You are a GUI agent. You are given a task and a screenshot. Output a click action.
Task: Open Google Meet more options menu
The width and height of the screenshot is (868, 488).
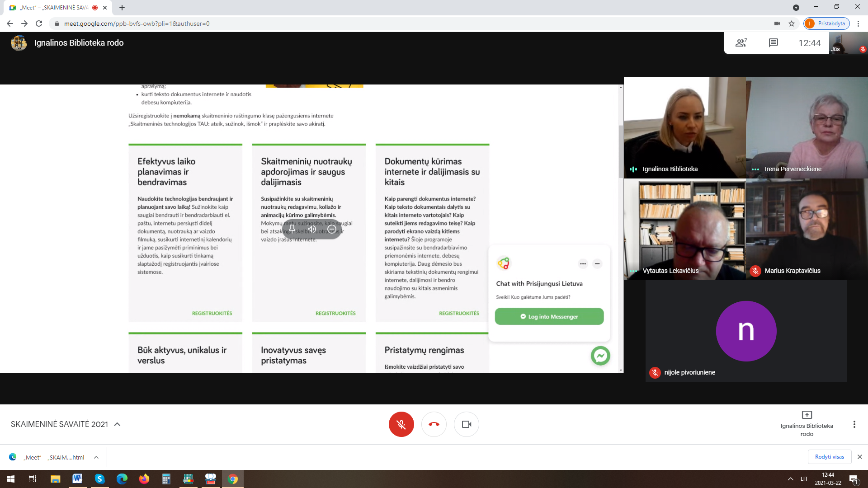pyautogui.click(x=854, y=424)
